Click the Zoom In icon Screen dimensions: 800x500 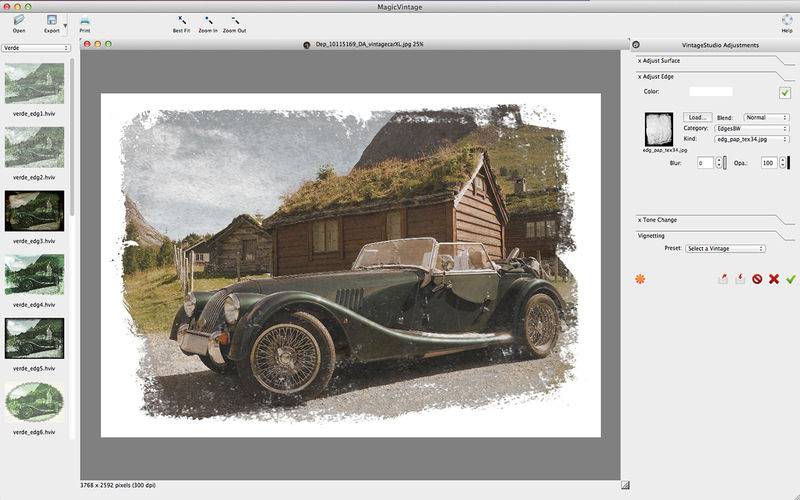(x=208, y=21)
